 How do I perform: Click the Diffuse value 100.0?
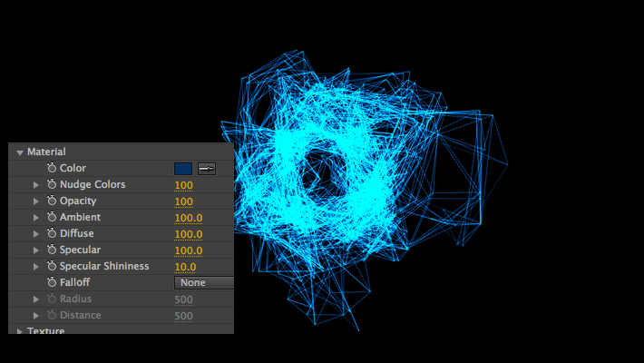(x=188, y=234)
